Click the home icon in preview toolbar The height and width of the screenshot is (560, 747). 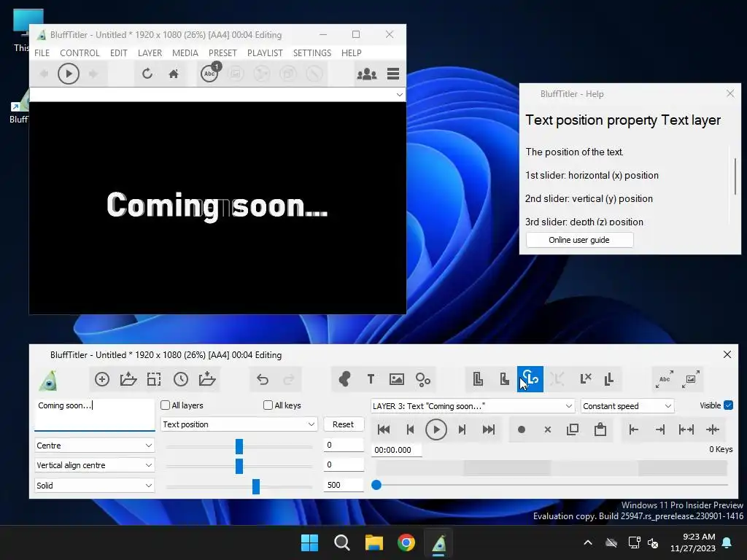click(x=174, y=74)
